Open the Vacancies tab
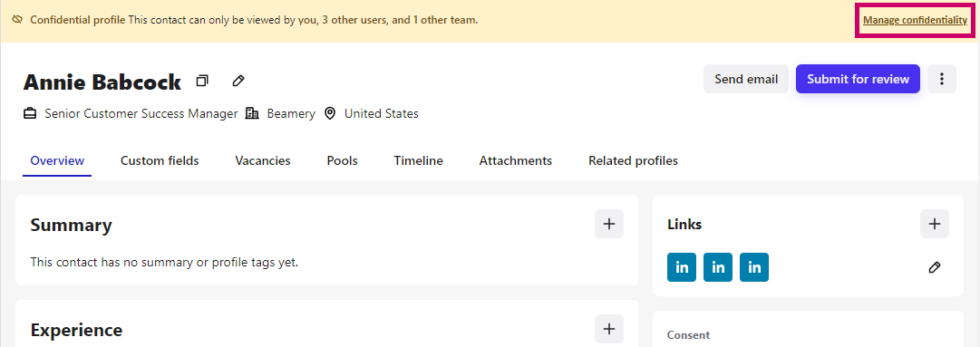This screenshot has width=980, height=347. 263,161
